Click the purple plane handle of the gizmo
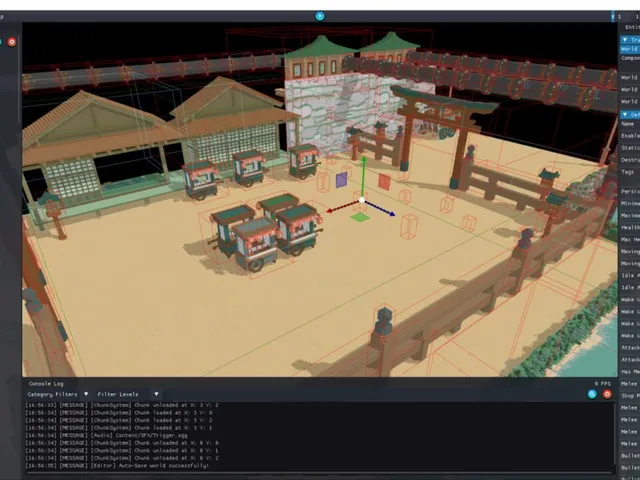 tap(342, 180)
